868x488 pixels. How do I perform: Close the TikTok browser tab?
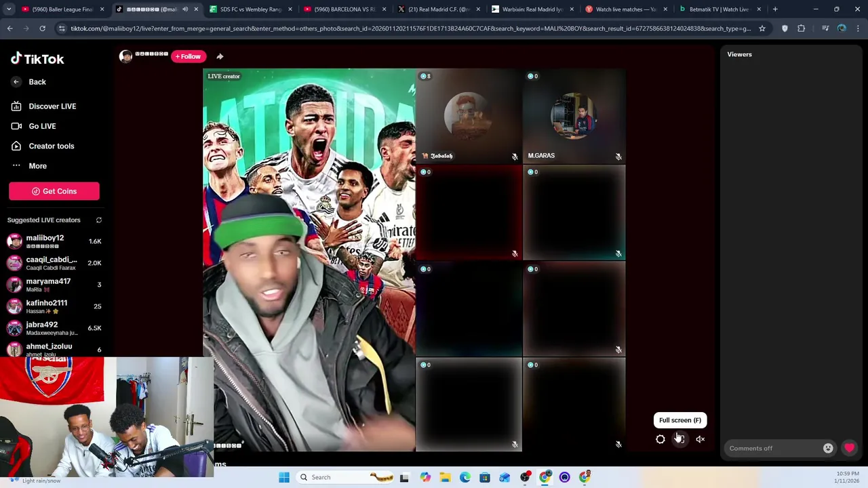pos(196,9)
